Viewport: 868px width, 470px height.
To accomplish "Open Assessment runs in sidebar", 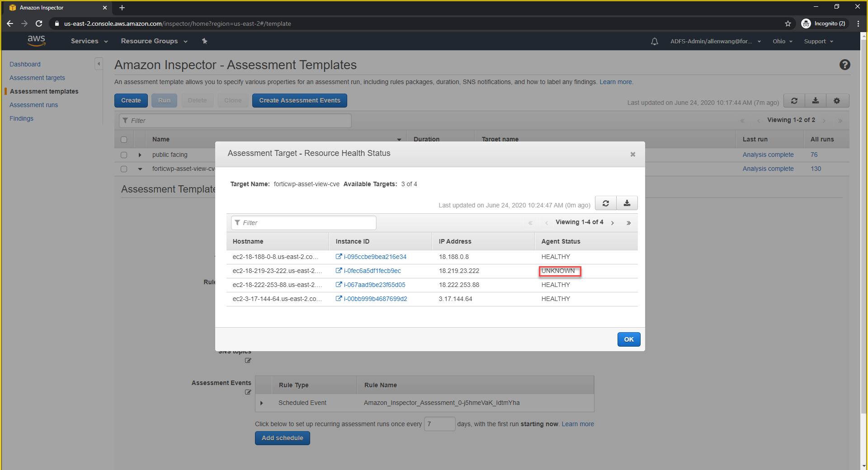I will tap(33, 105).
